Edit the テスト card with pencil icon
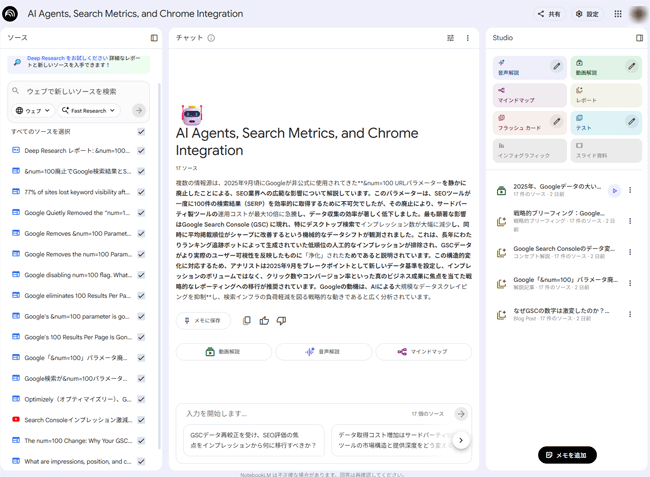The width and height of the screenshot is (650, 477). pos(631,121)
